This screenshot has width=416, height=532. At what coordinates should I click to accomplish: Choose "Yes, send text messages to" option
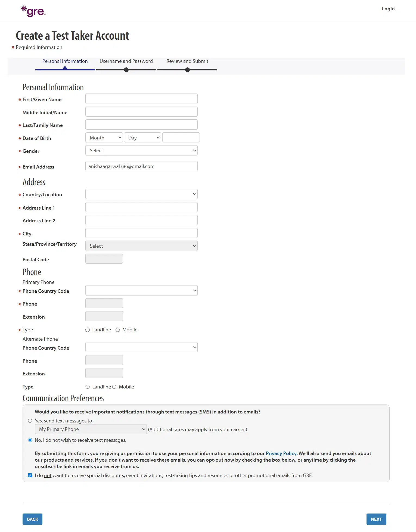(30, 421)
